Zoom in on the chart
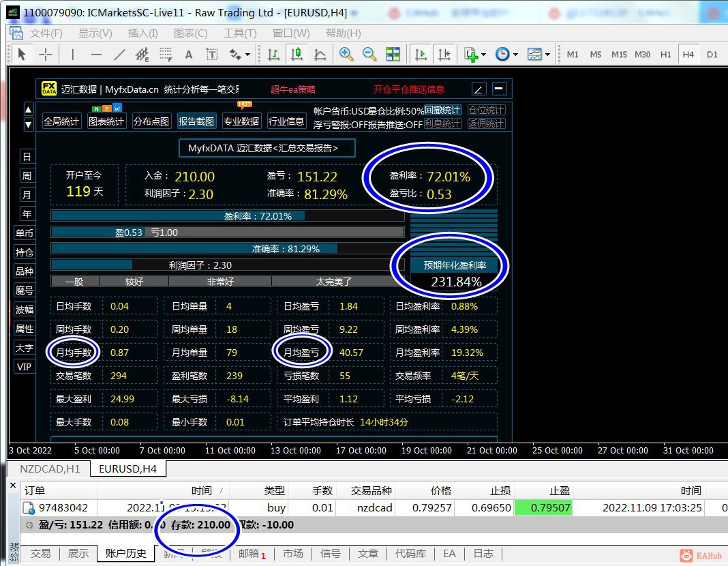Screen dimensions: 728x566 pyautogui.click(x=346, y=55)
